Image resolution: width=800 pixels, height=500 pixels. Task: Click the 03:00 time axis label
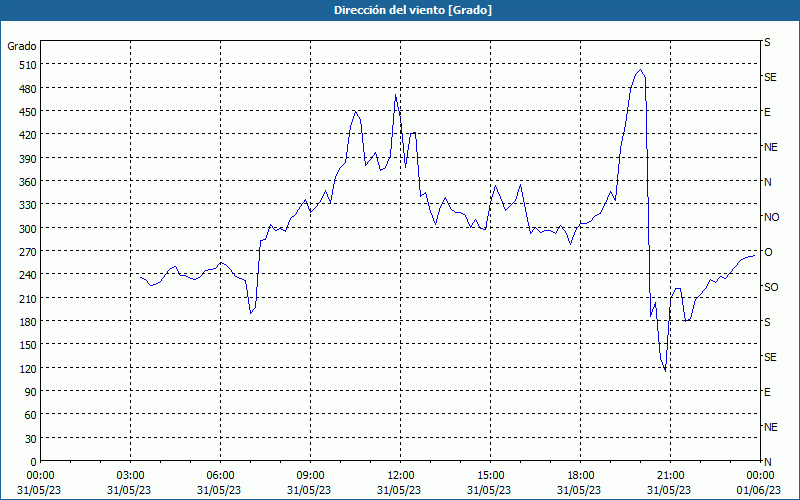click(131, 476)
